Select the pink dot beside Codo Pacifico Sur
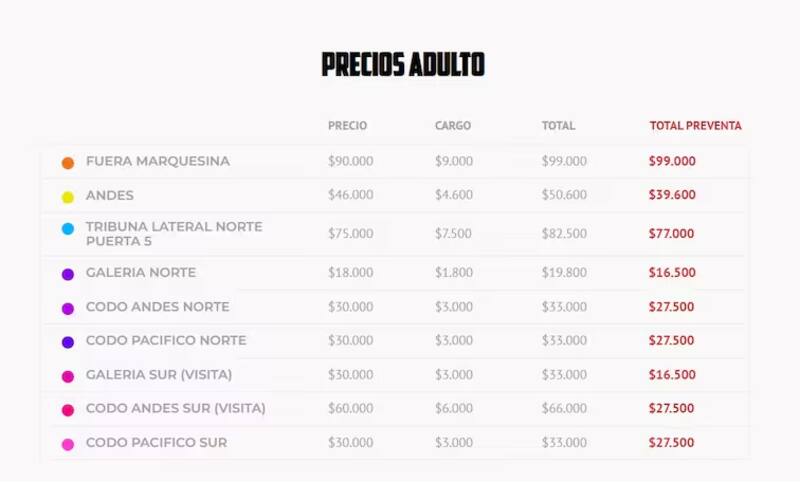This screenshot has height=483, width=800. [x=68, y=444]
